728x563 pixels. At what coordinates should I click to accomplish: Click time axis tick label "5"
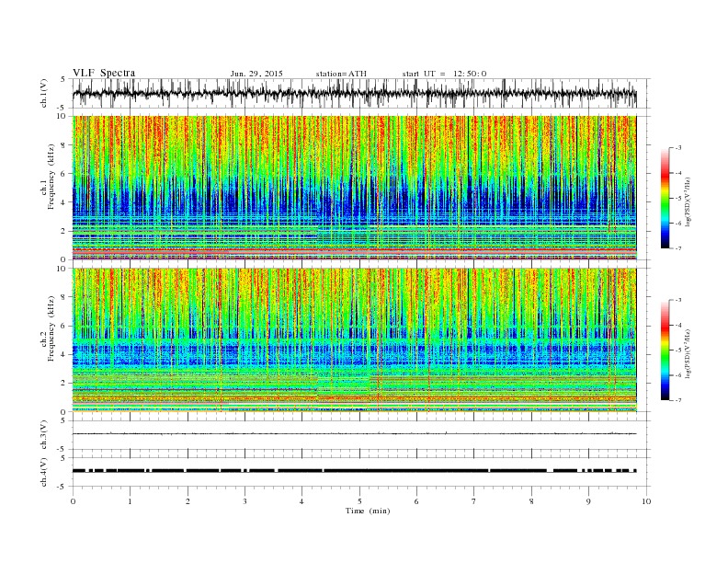pos(359,501)
